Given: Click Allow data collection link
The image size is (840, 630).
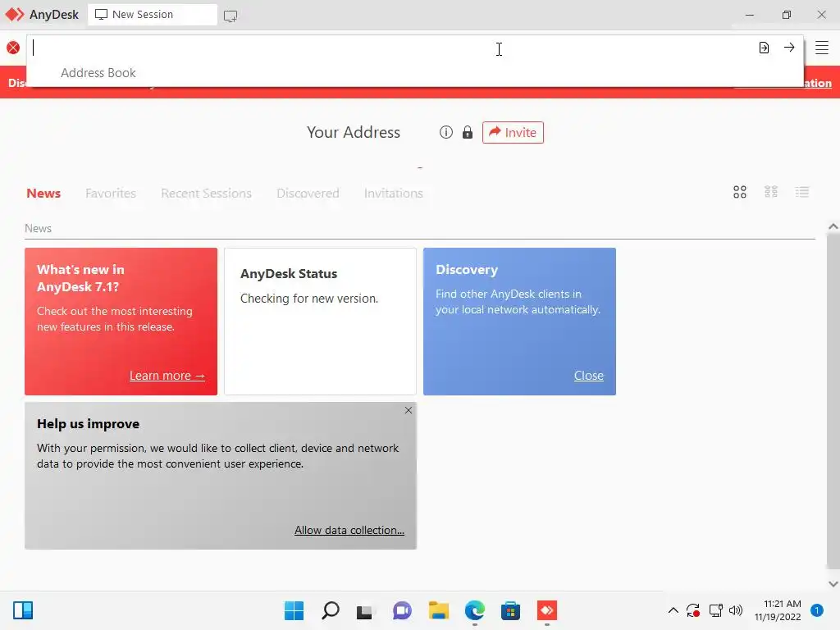Looking at the screenshot, I should point(349,530).
